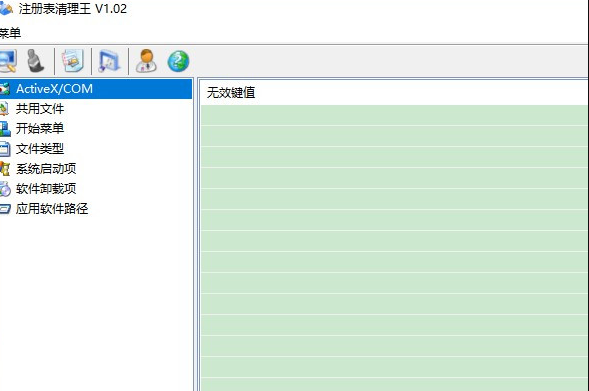This screenshot has height=391, width=589.
Task: Click the blue window restore toolbar icon
Action: pos(109,61)
